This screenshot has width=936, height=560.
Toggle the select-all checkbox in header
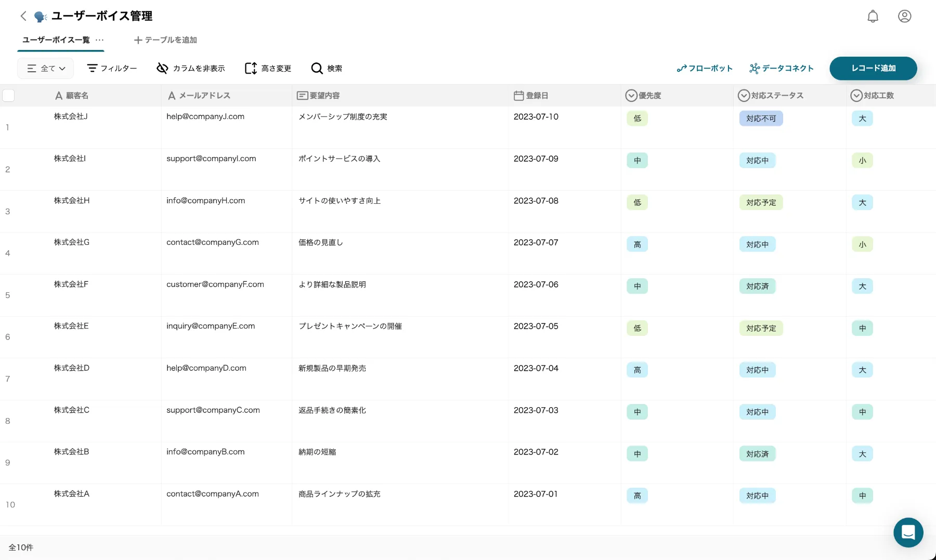[8, 96]
